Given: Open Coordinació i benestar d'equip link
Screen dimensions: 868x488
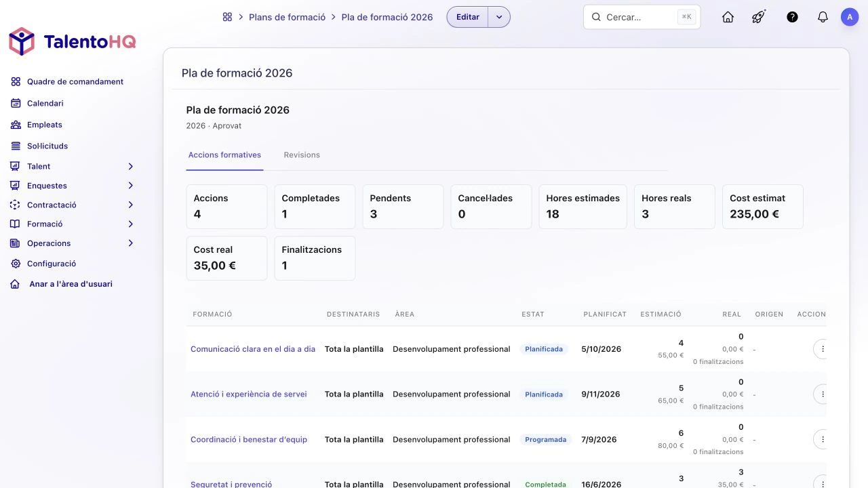Looking at the screenshot, I should 249,439.
